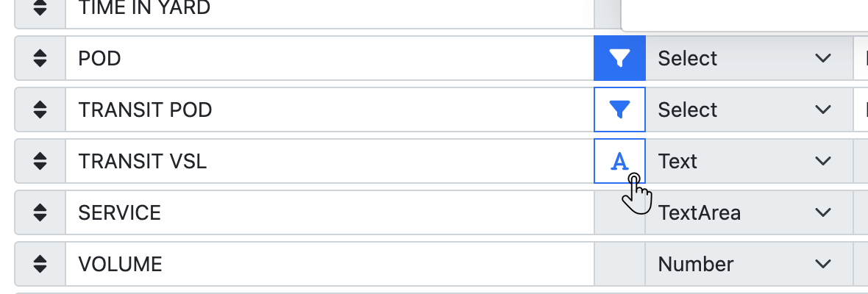Click the SERVICE name field

pos(330,212)
